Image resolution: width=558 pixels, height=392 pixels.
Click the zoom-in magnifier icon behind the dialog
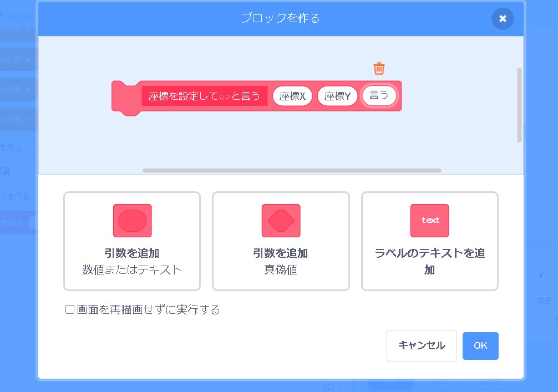coord(328,388)
